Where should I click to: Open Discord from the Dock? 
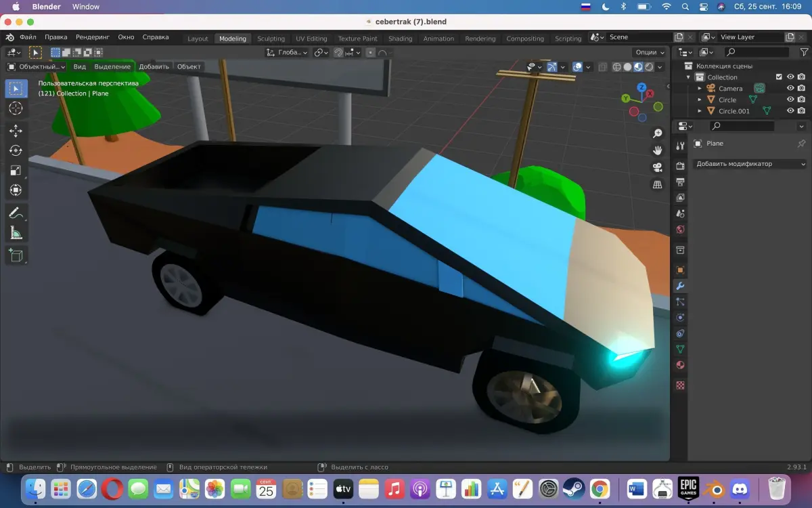tap(741, 488)
